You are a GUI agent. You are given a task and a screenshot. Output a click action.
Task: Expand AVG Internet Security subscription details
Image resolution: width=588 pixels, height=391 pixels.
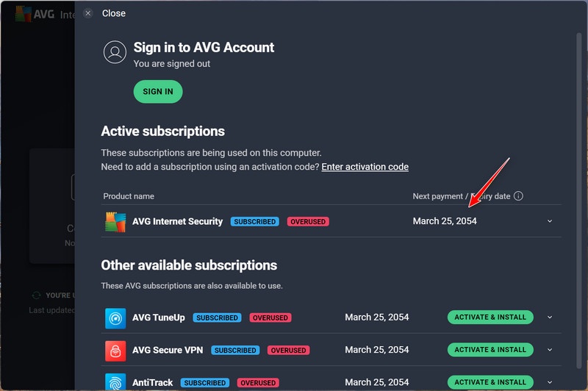[550, 221]
